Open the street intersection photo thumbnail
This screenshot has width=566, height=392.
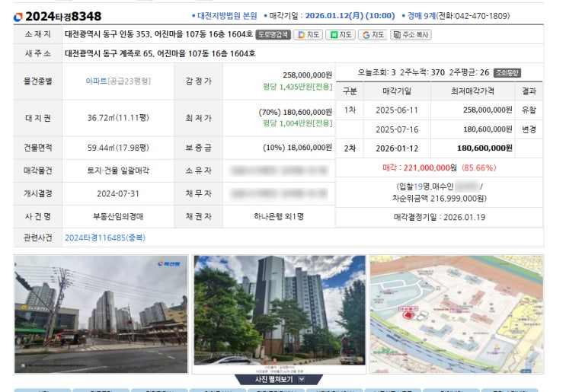[101, 314]
